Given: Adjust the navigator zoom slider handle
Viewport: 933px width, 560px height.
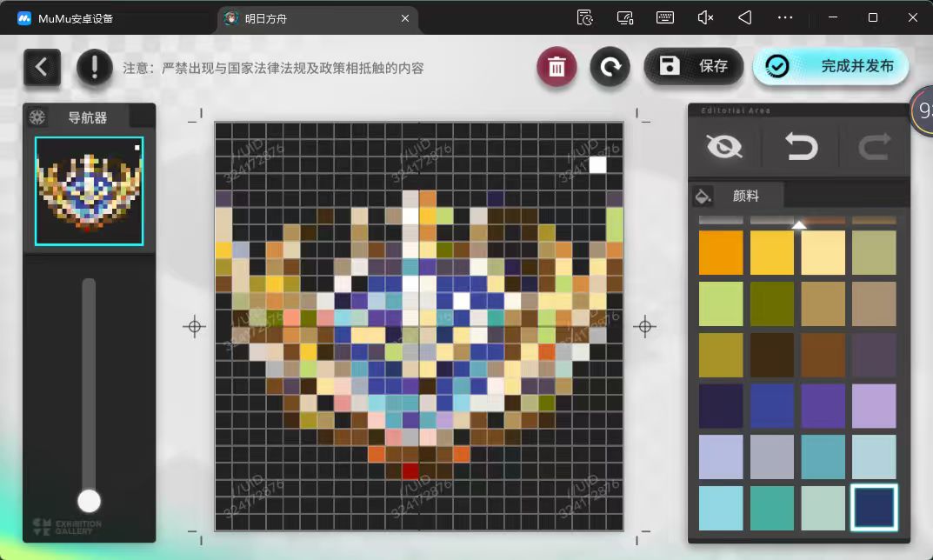Looking at the screenshot, I should tap(90, 501).
